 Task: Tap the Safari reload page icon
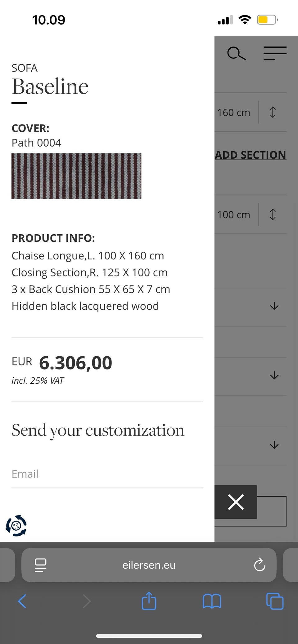(260, 565)
